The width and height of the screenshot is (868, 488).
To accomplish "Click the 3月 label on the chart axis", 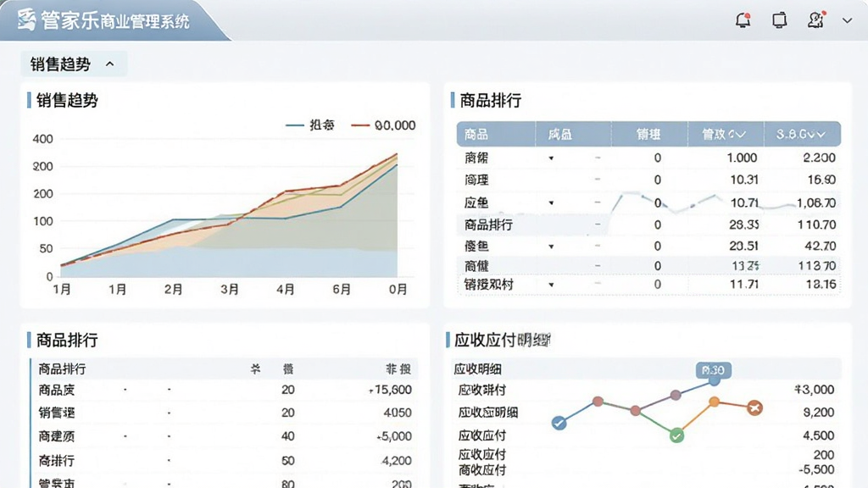I will [230, 290].
